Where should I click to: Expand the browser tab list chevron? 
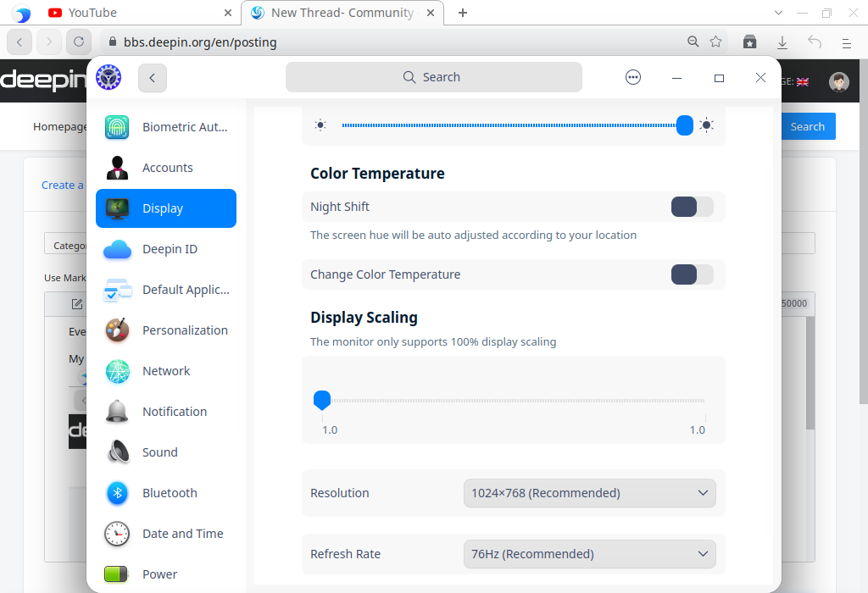coord(778,13)
